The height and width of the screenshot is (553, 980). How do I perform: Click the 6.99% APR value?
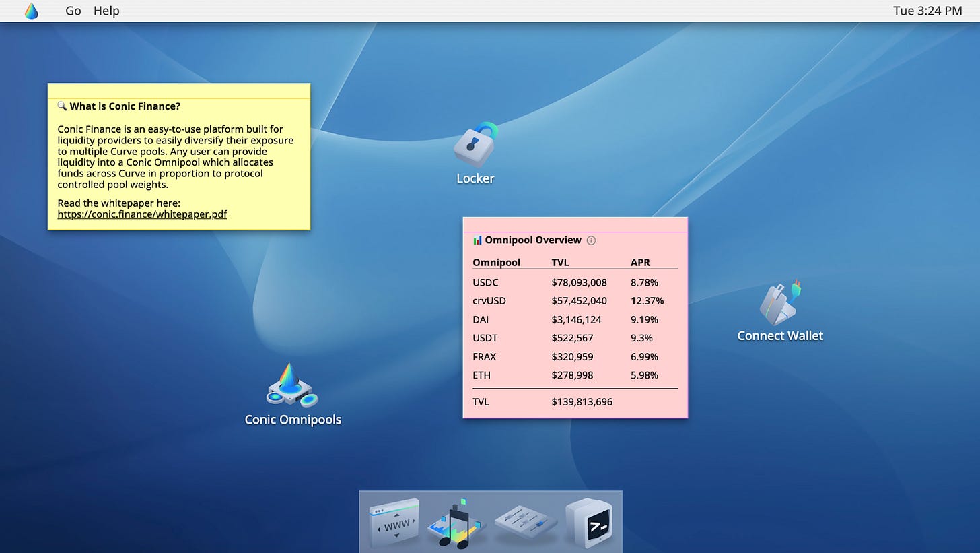coord(644,356)
